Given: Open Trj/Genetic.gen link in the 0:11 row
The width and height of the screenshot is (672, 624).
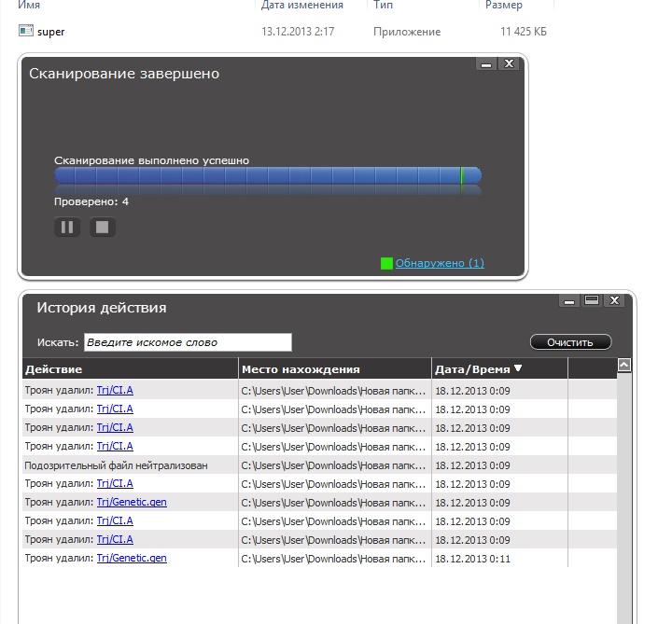Looking at the screenshot, I should 132,558.
